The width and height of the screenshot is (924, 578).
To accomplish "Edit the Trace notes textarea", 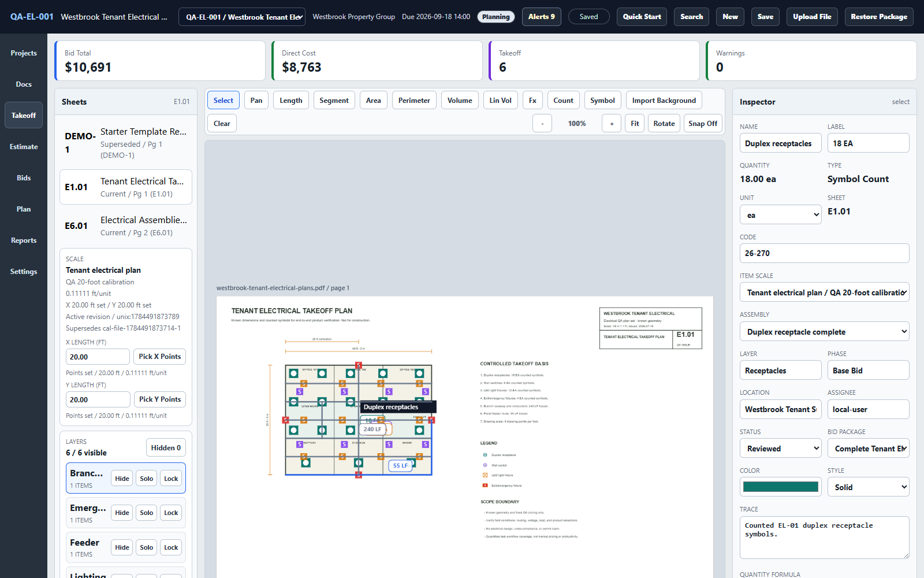I will (x=824, y=538).
